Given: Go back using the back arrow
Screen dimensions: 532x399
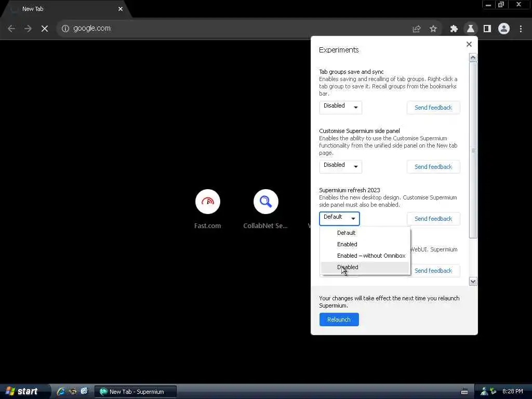Looking at the screenshot, I should pos(11,29).
